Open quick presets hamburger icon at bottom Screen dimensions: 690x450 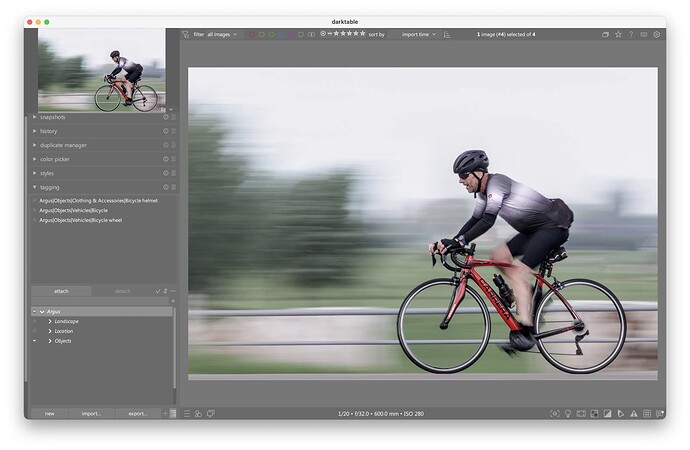click(x=187, y=413)
